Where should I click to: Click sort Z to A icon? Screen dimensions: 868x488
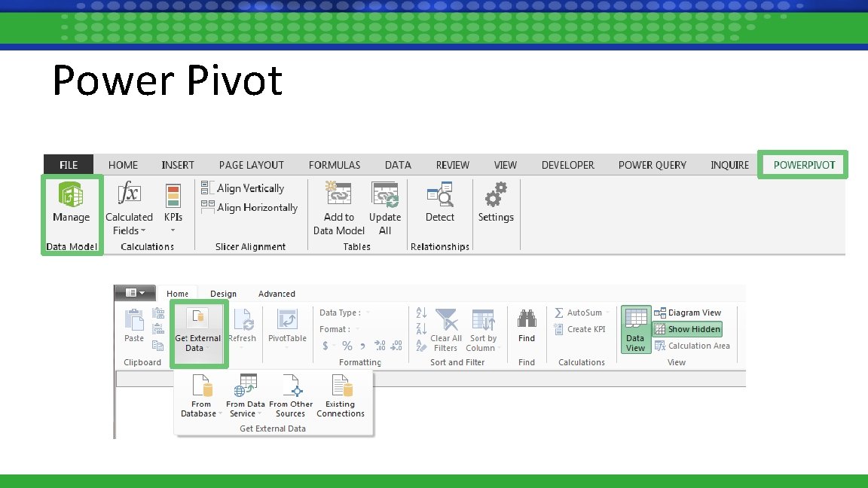pos(421,329)
